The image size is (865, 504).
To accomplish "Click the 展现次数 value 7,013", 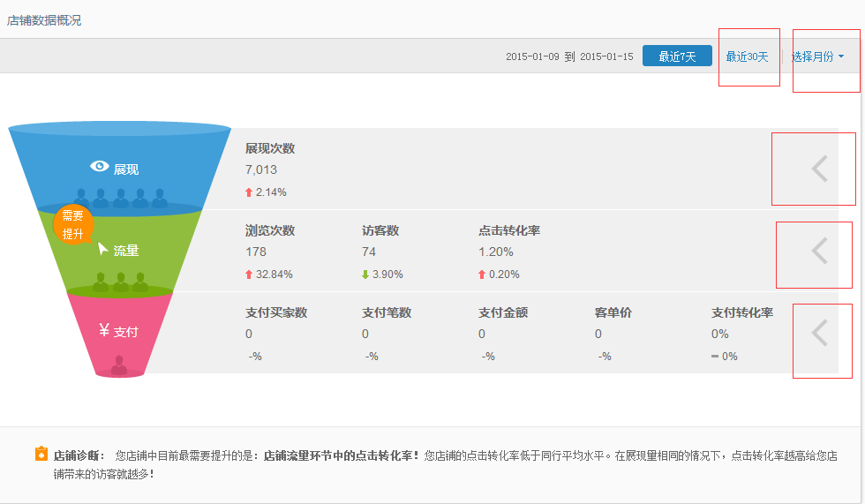I will [x=261, y=169].
